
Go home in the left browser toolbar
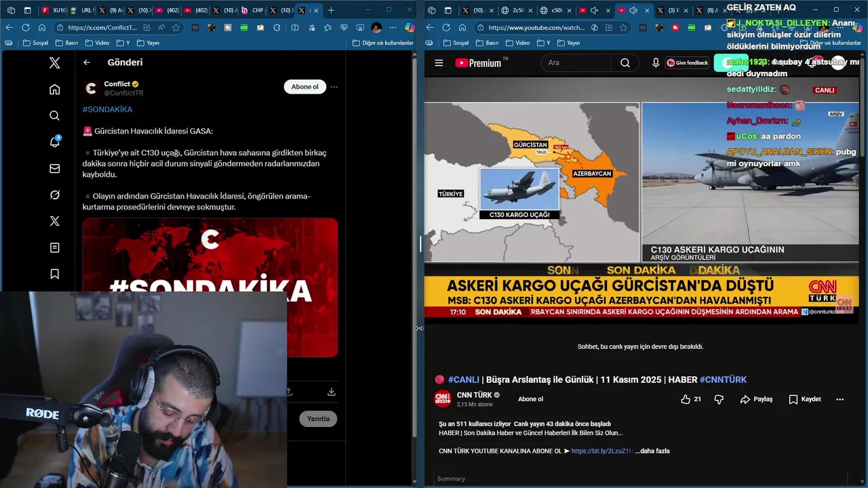pyautogui.click(x=42, y=28)
